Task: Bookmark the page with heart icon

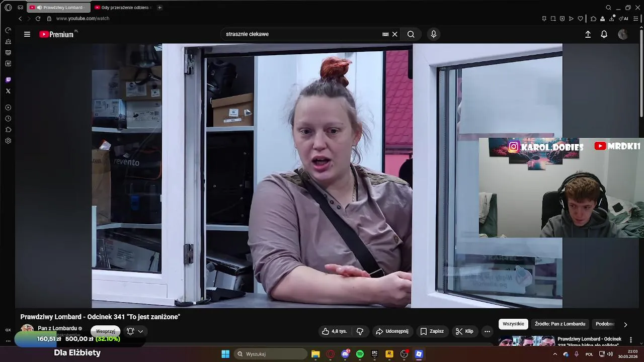Action: (580, 19)
